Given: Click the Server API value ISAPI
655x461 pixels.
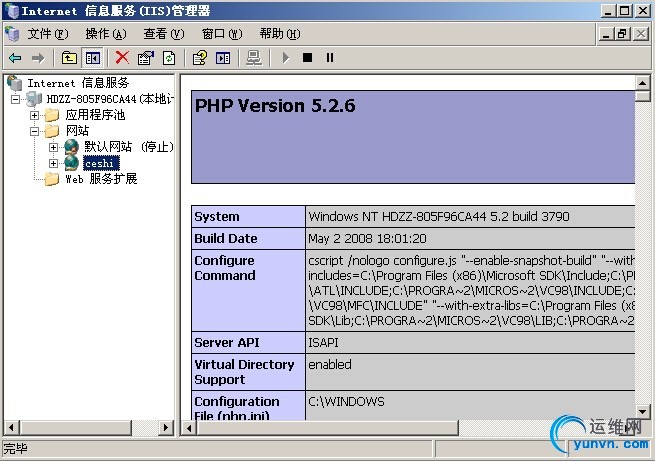Looking at the screenshot, I should [x=323, y=342].
